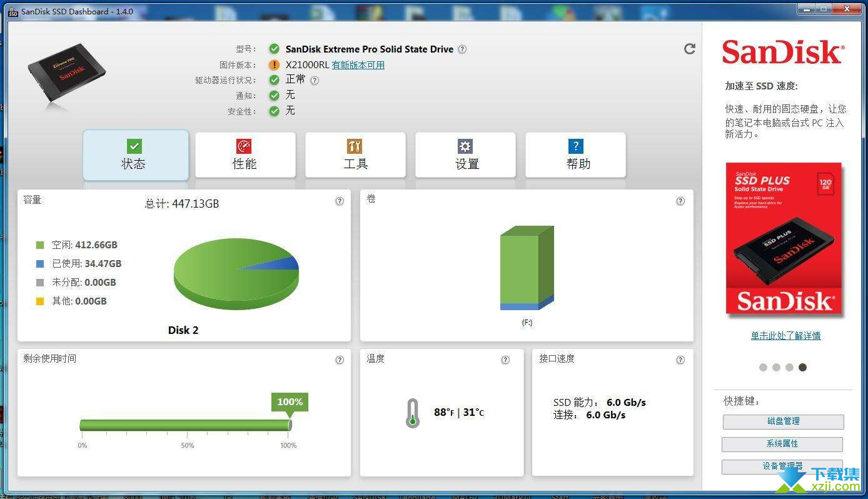Image resolution: width=868 pixels, height=499 pixels.
Task: Click the Disk 2 label
Action: click(x=183, y=330)
